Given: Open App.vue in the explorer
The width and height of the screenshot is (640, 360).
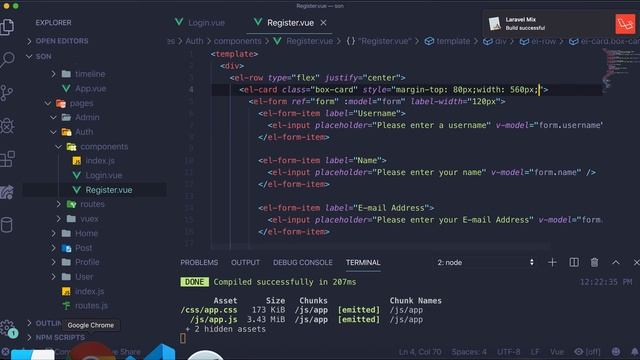Looking at the screenshot, I should tap(90, 89).
